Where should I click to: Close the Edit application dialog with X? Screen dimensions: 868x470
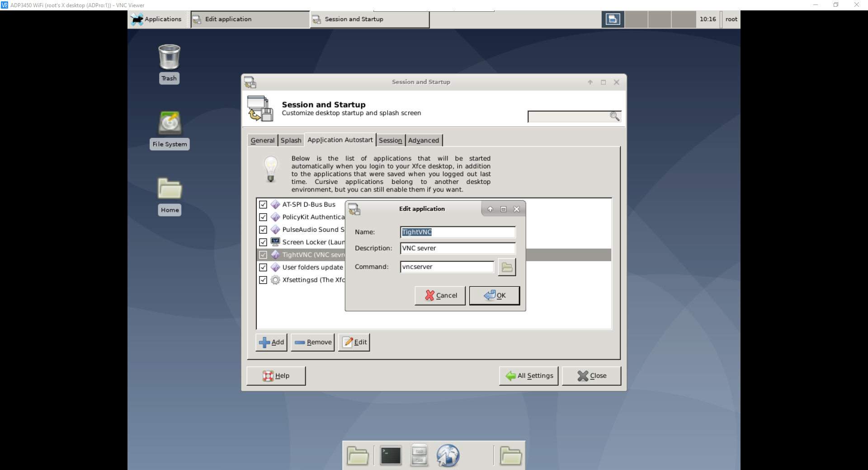point(517,209)
